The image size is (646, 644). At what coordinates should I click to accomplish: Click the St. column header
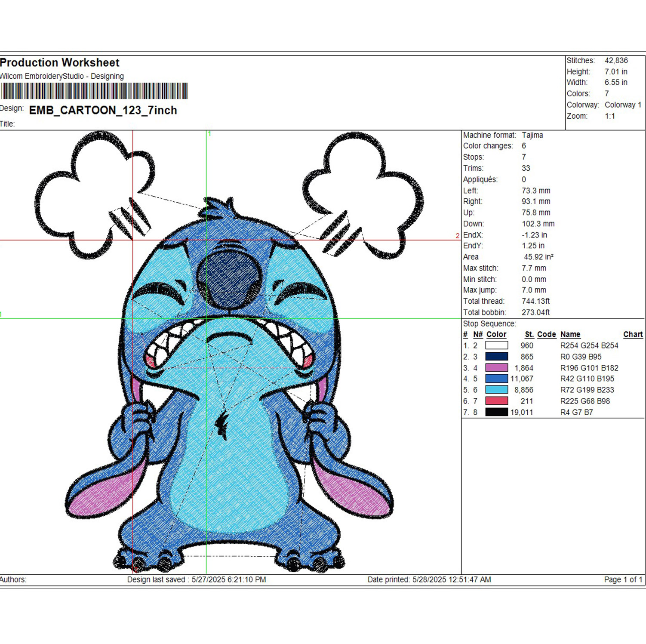click(x=529, y=334)
